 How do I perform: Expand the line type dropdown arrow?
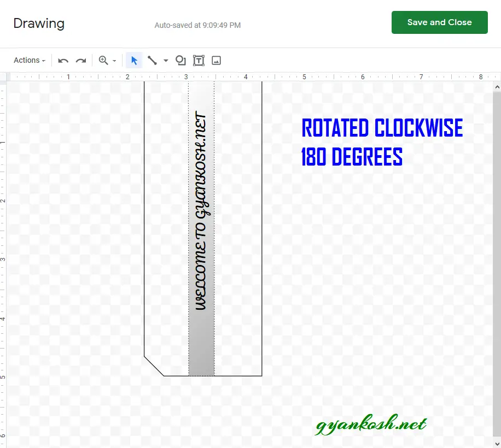click(166, 60)
